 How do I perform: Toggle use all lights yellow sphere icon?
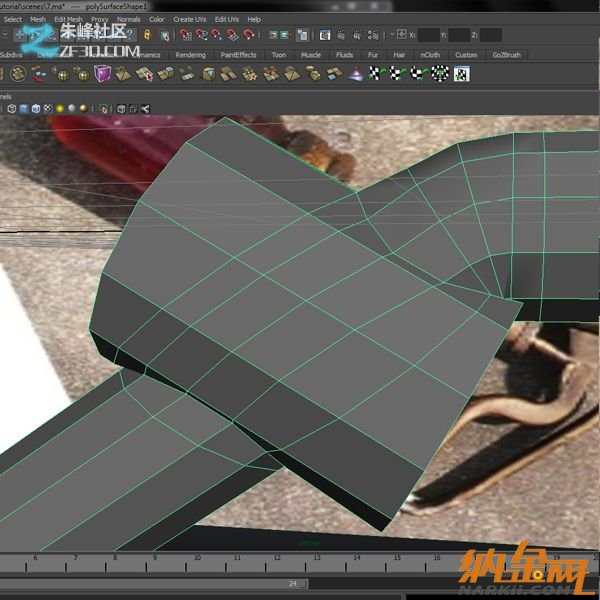pos(60,109)
